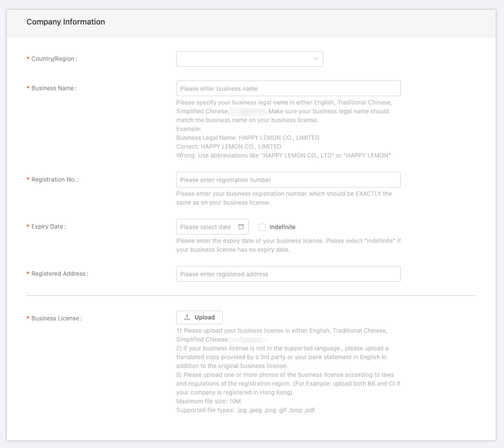
Task: Click the "Registration No." field label
Action: [x=54, y=180]
